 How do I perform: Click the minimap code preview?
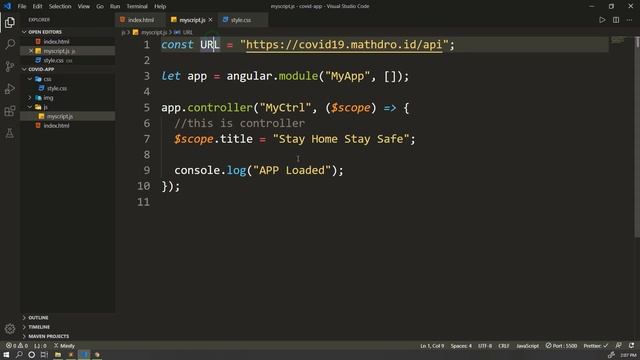click(x=618, y=40)
